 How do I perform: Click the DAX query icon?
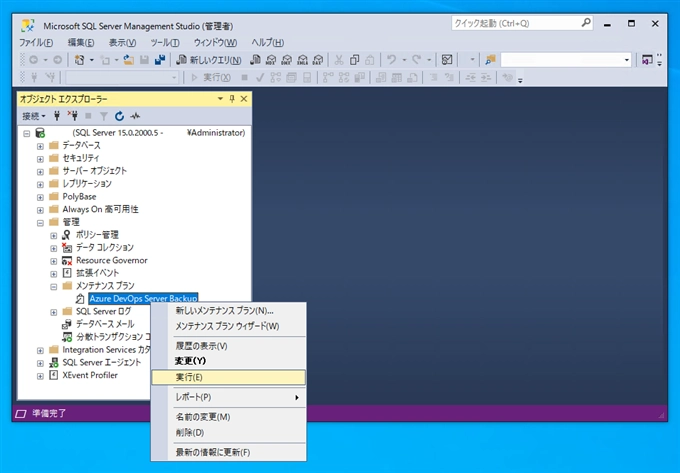point(318,60)
